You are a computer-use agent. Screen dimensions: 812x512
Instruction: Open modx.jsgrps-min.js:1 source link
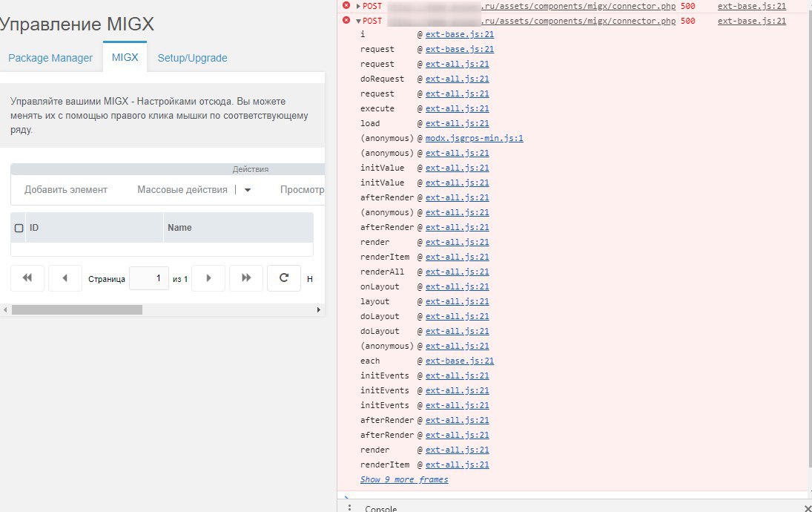474,138
